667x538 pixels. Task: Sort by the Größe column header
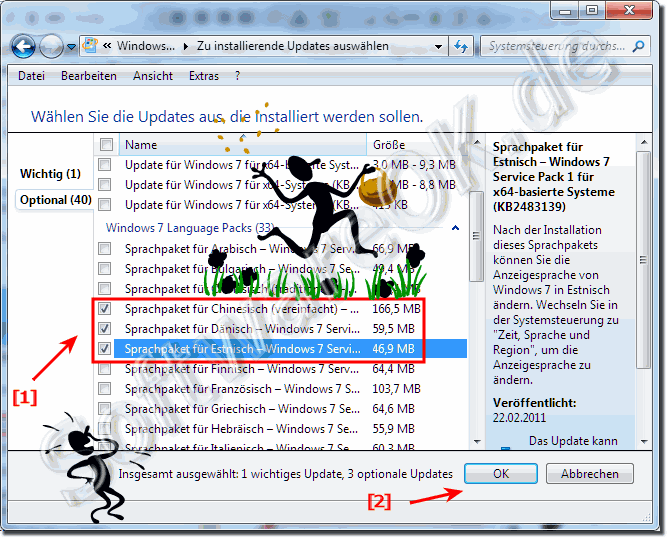pyautogui.click(x=419, y=145)
